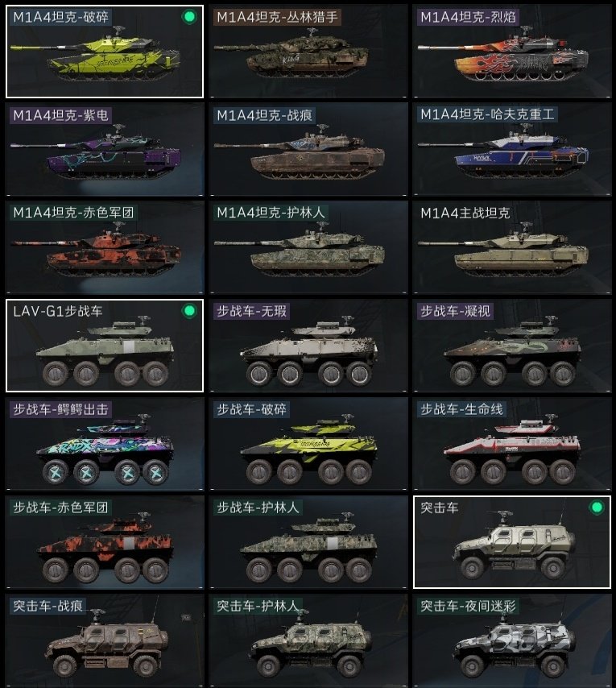Click the green equipped dot on LAV-G1步战车
Image resolution: width=616 pixels, height=688 pixels.
click(x=189, y=311)
